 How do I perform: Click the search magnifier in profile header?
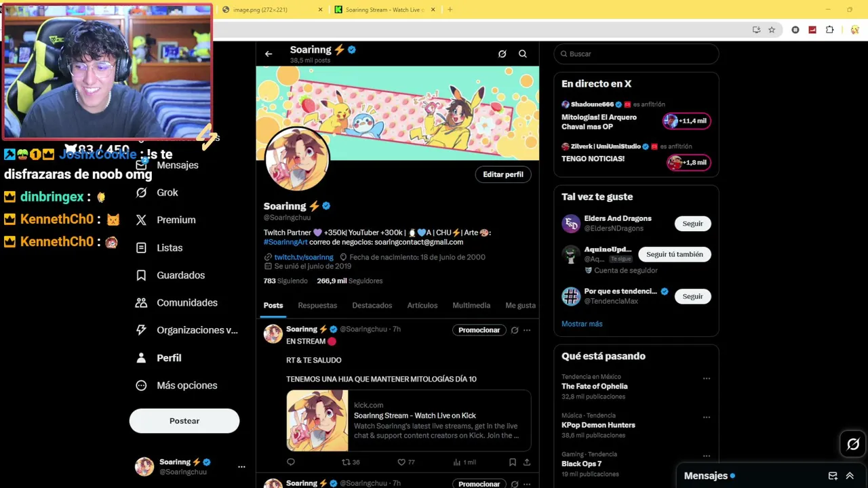(523, 54)
